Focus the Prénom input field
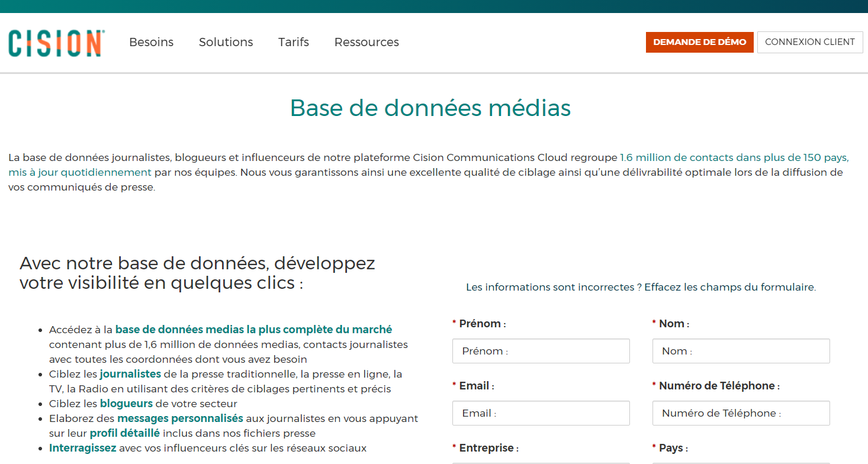 tap(541, 351)
